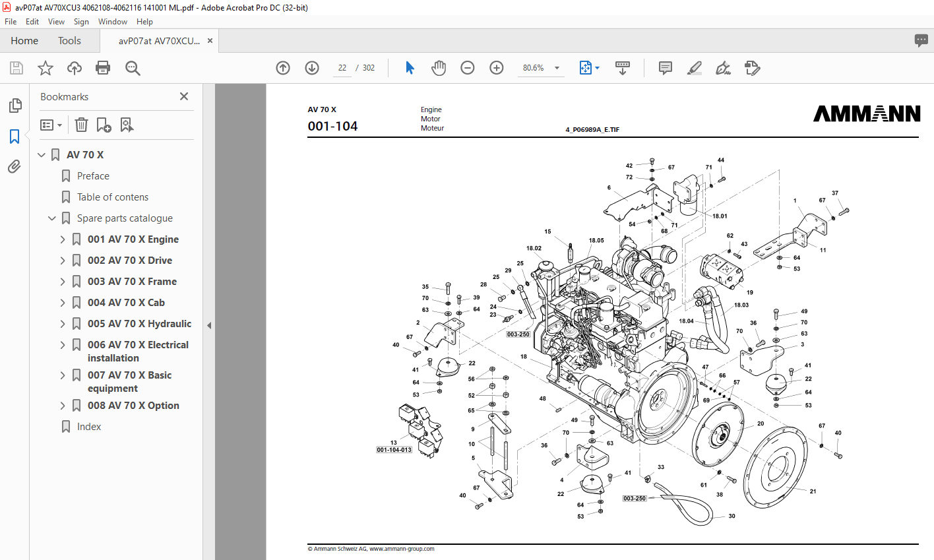
Task: Click the page number input field
Action: tap(342, 68)
